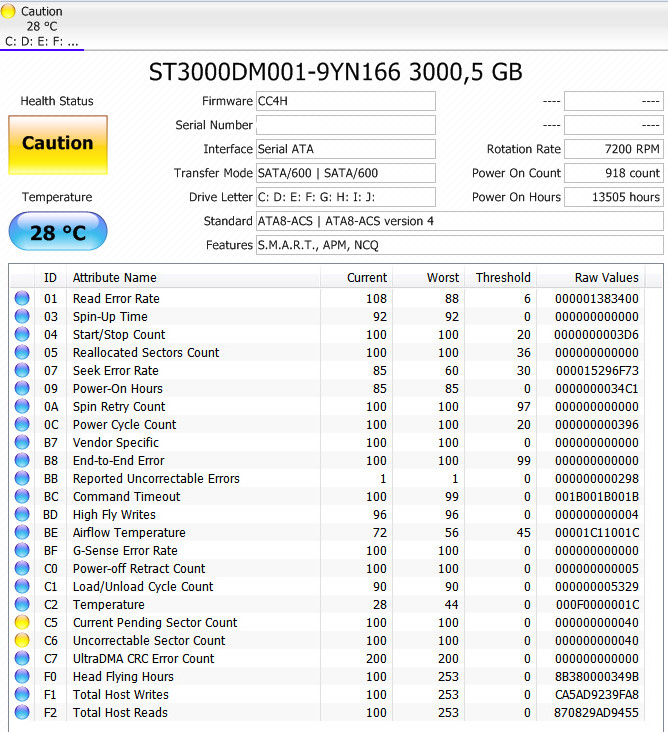The width and height of the screenshot is (668, 732).
Task: Click the yellow caution orb in drive tab
Action: point(8,11)
